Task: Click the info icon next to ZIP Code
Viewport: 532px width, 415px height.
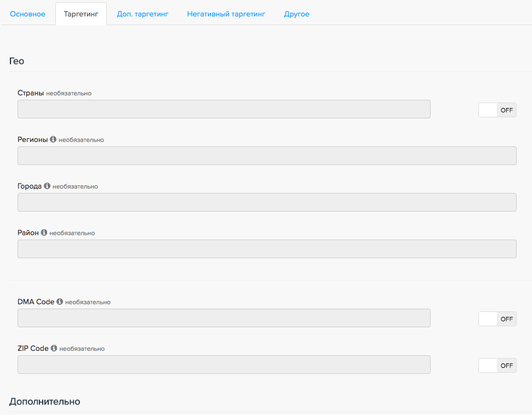Action: (x=54, y=349)
